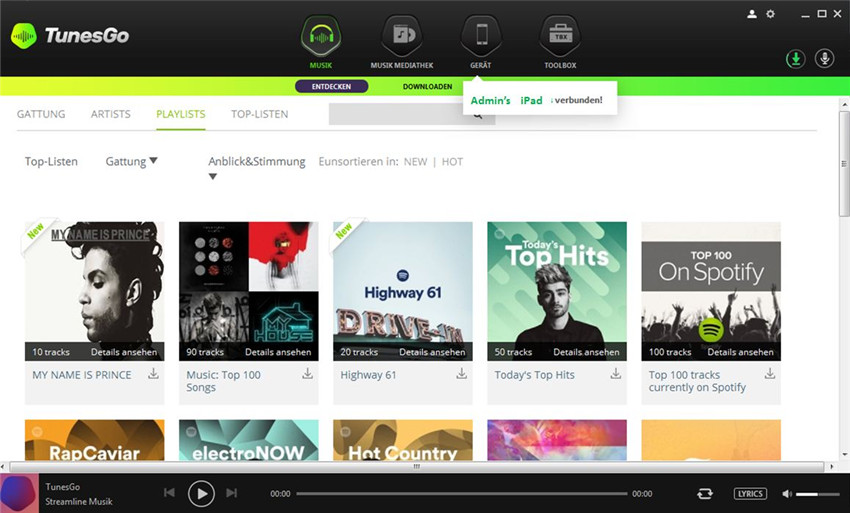Download the Highway 61 playlist
Screen dimensions: 850x513
click(x=462, y=374)
